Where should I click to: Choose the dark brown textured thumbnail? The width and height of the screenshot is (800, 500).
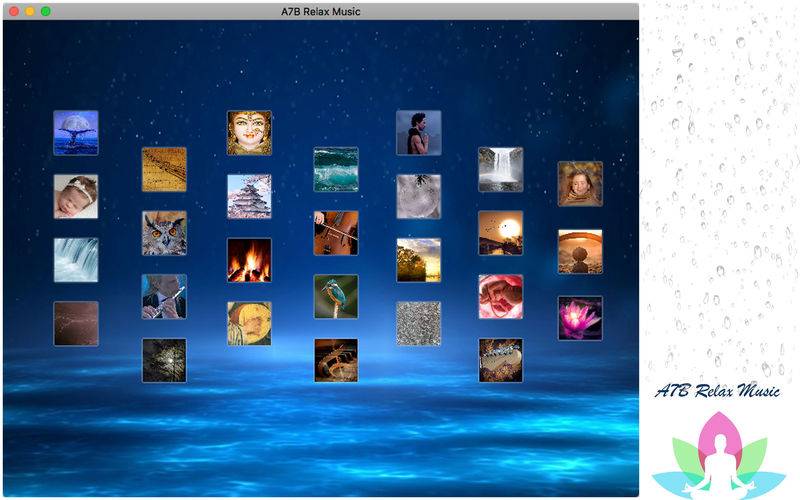click(76, 323)
